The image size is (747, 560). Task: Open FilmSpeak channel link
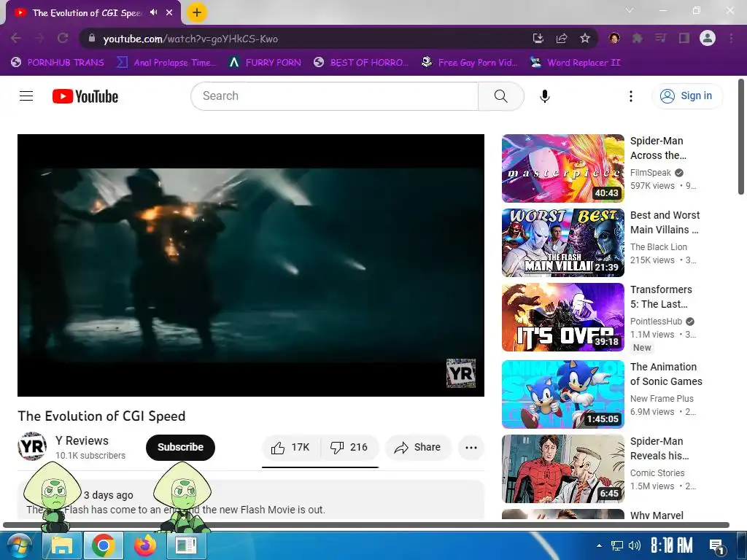coord(650,172)
